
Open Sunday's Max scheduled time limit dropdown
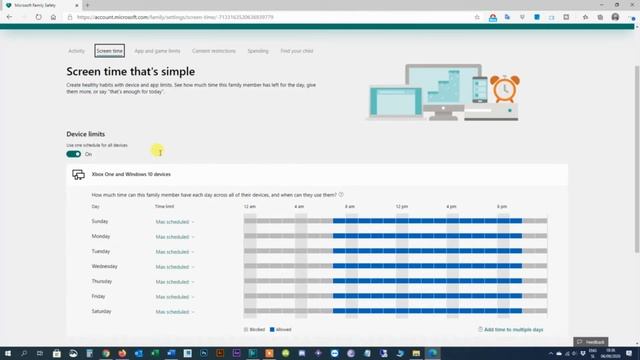[175, 222]
